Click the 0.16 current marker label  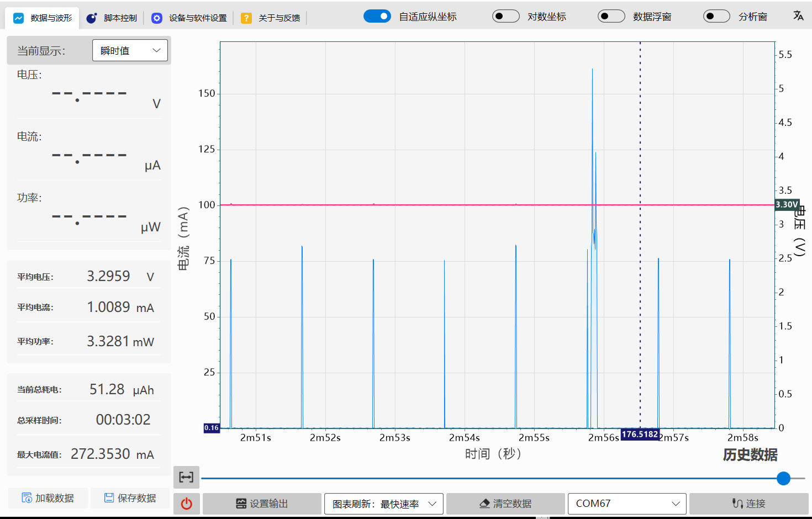coord(212,428)
